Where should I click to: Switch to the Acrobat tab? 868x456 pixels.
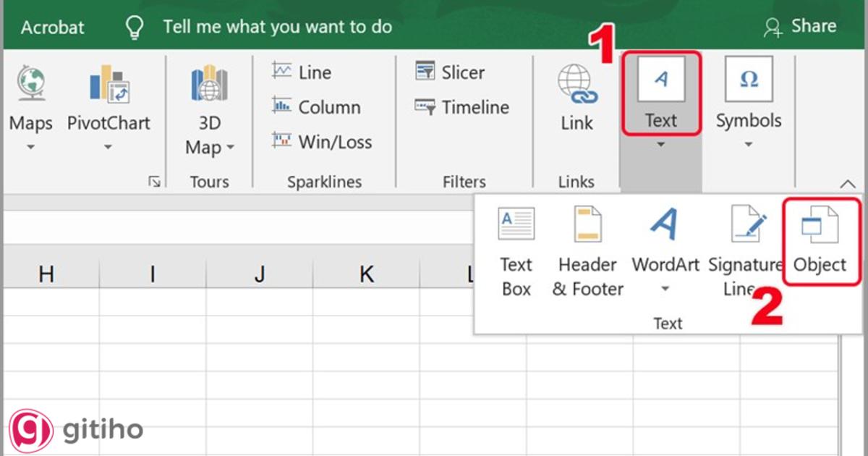(x=52, y=26)
